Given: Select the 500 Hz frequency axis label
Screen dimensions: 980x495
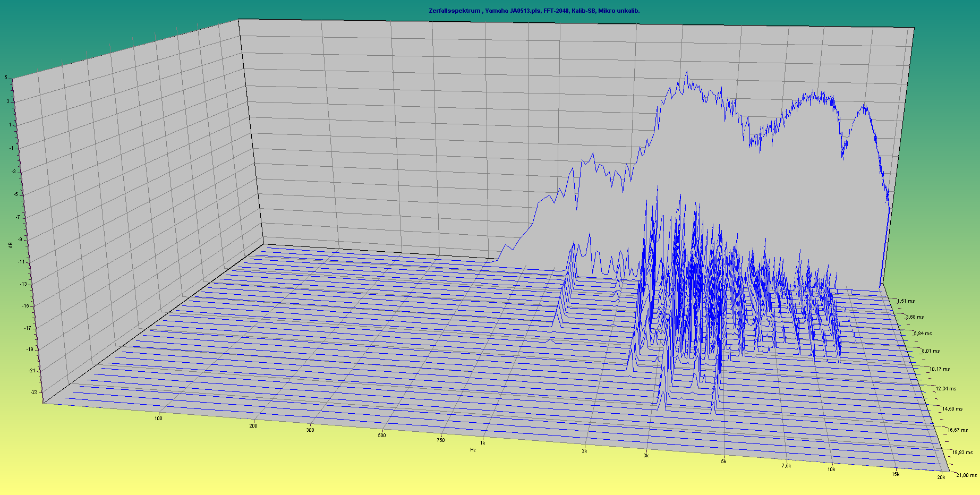Looking at the screenshot, I should pyautogui.click(x=382, y=436).
